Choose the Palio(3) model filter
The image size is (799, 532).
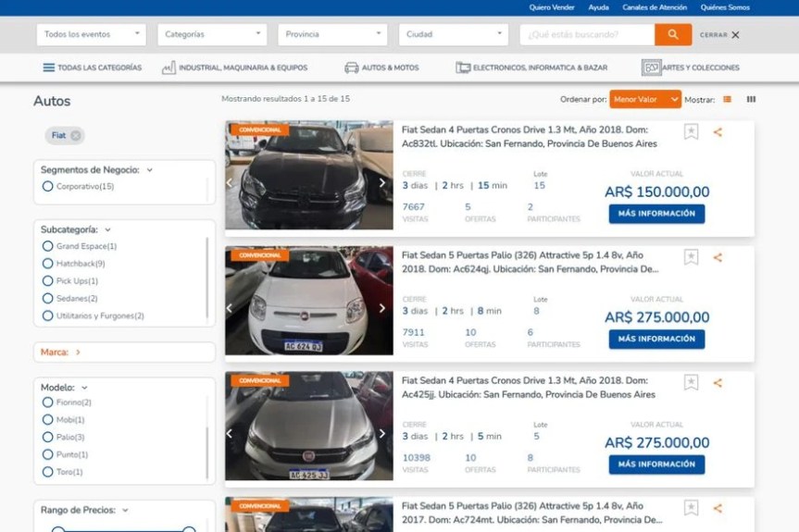(48, 437)
